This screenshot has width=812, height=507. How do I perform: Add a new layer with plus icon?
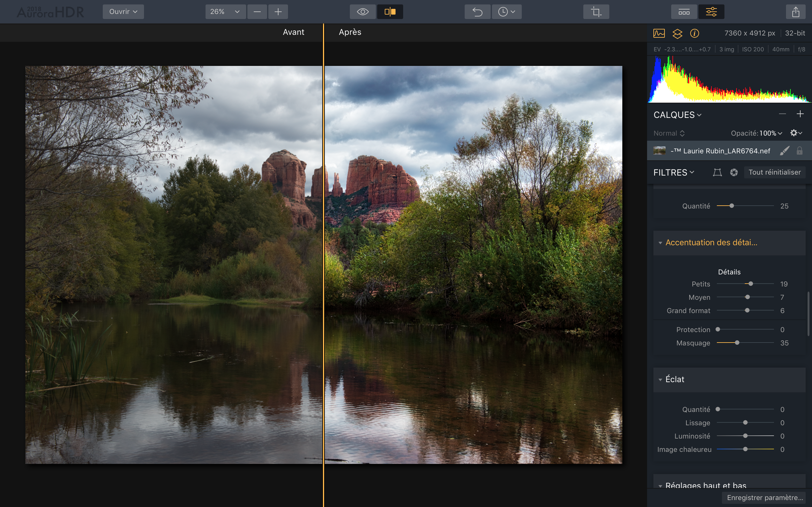[800, 114]
